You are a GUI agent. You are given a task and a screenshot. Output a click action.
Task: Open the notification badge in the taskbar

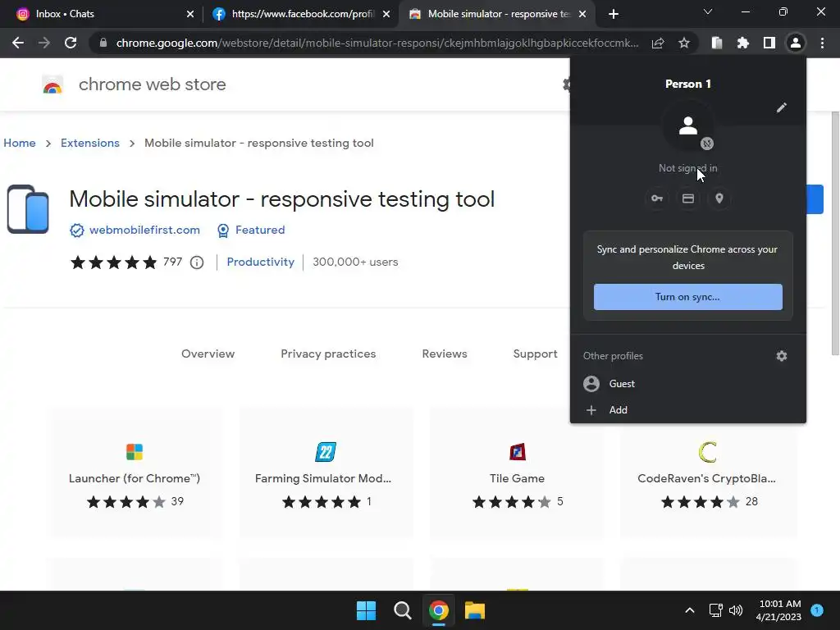817,610
